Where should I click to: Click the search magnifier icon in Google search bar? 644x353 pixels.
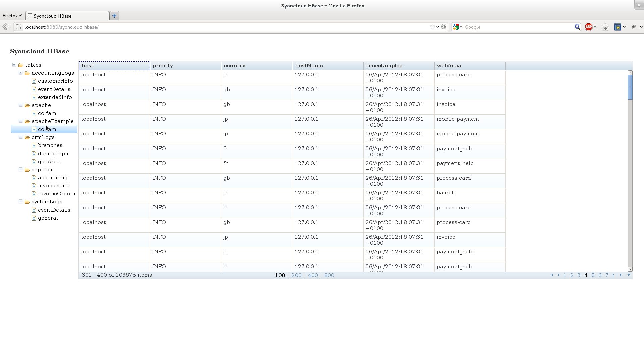577,27
